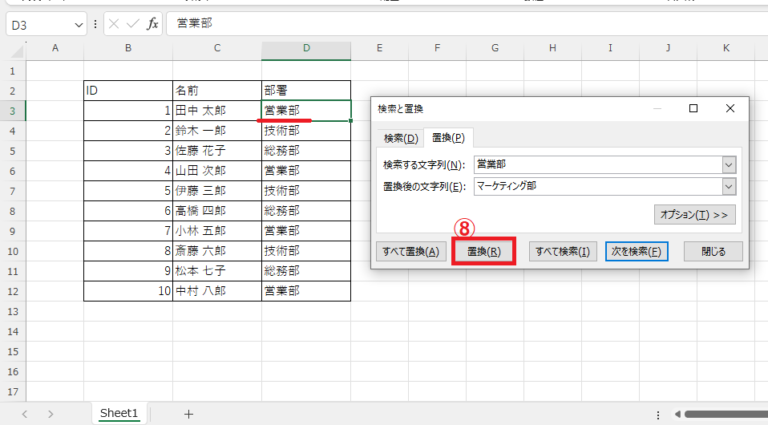
Task: Click the 次を検索(F) button
Action: pyautogui.click(x=636, y=251)
